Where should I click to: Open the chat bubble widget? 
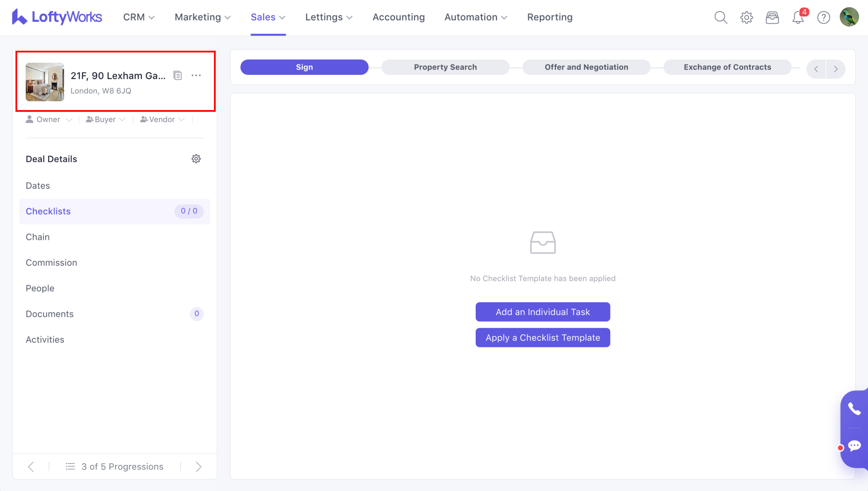coord(854,446)
